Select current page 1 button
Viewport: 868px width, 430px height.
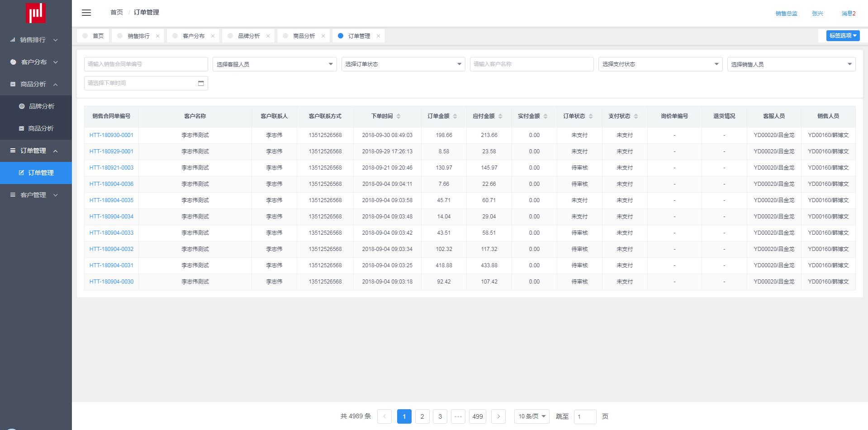(x=404, y=416)
